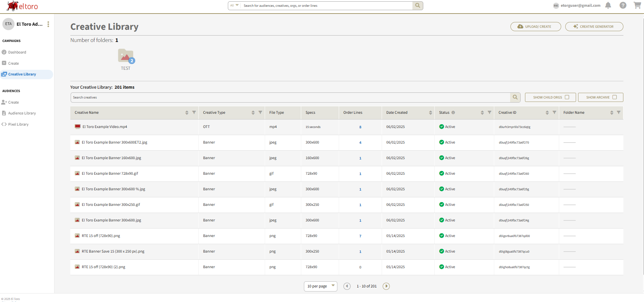Focus the Search creatives field
644x302 pixels.
(290, 98)
